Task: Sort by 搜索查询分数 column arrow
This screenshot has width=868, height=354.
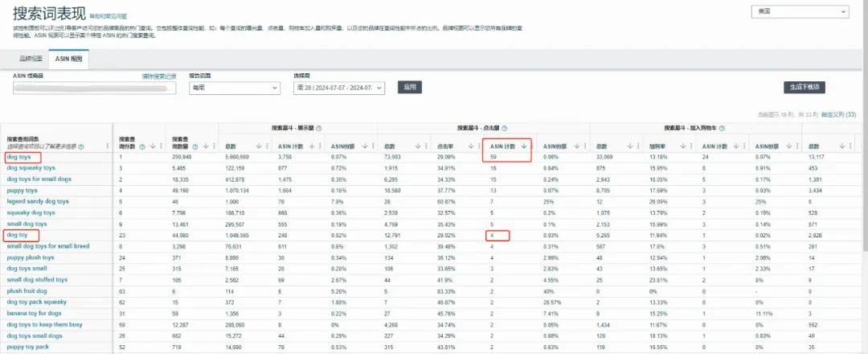Action: (x=152, y=146)
